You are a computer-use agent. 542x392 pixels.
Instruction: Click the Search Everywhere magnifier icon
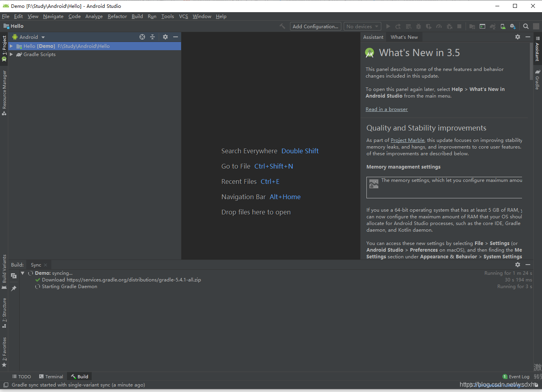[x=526, y=26]
